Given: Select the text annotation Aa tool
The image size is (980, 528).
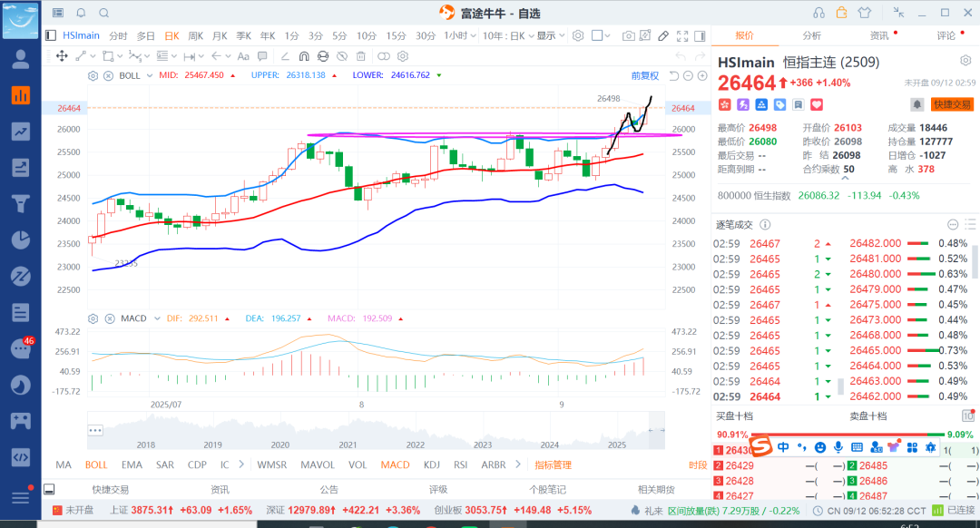Looking at the screenshot, I should pos(244,56).
